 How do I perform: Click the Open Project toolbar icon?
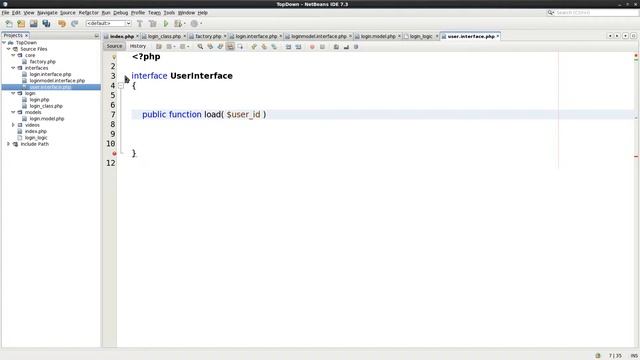33,24
